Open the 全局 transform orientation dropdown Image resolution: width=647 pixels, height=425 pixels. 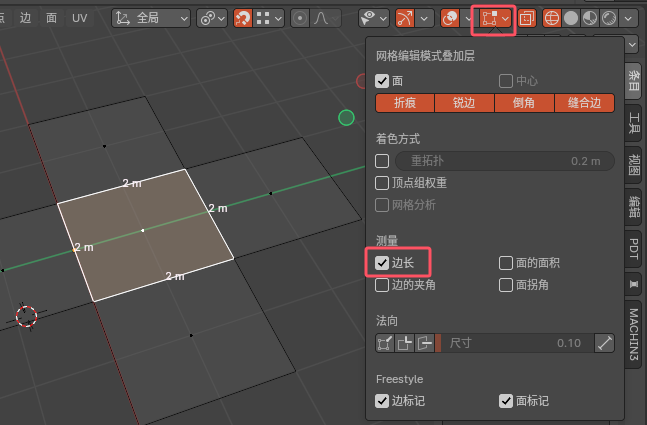[152, 18]
